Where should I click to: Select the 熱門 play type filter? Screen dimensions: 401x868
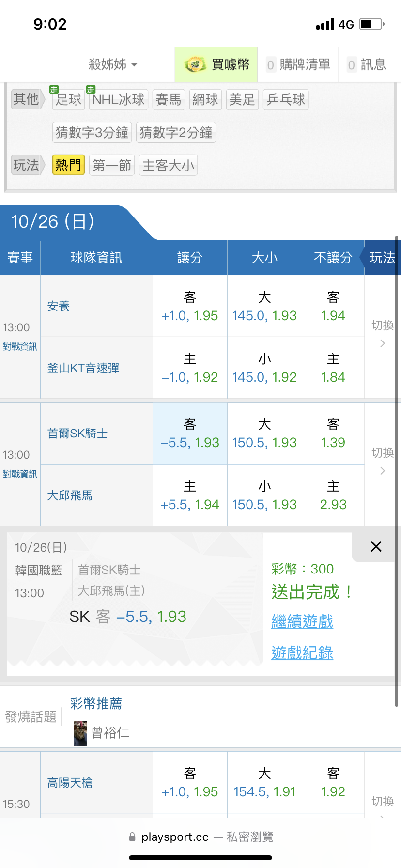pos(68,165)
